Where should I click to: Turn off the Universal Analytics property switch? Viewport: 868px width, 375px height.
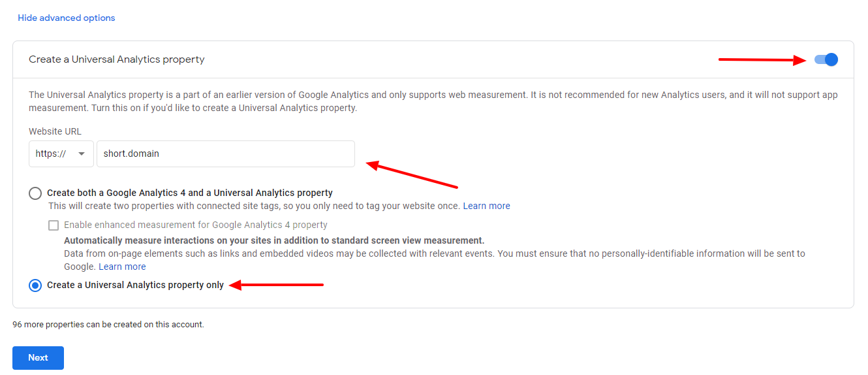coord(826,59)
